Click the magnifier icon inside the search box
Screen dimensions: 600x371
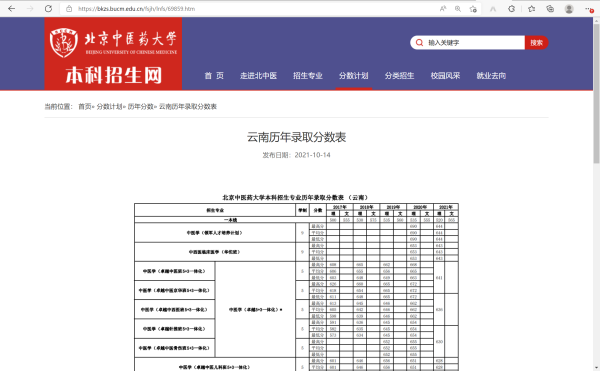click(x=419, y=42)
